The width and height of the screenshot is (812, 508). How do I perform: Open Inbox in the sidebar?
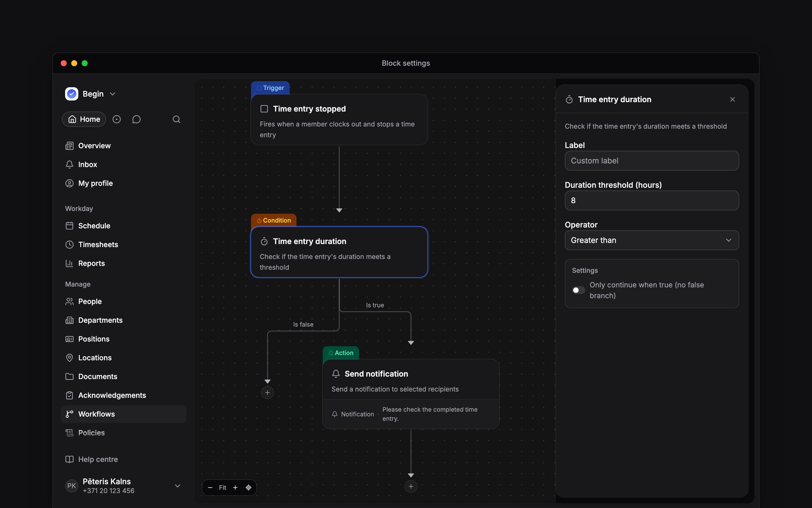click(124, 165)
